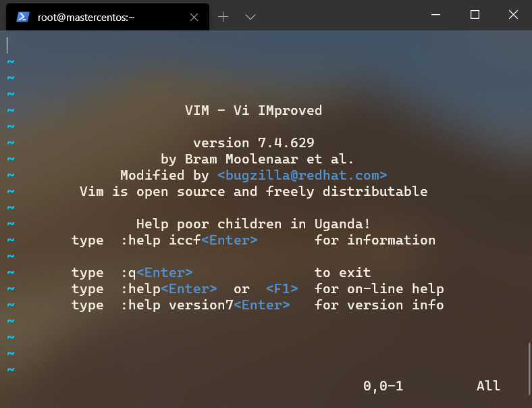Click the 'for information' text
Viewport: 532px width, 408px height.
pyautogui.click(x=375, y=240)
